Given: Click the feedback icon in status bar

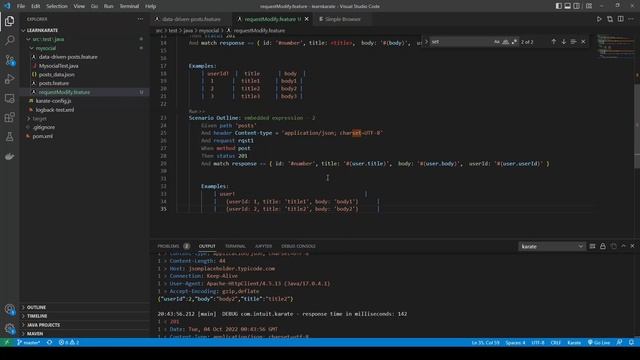Looking at the screenshot, I should [x=620, y=342].
